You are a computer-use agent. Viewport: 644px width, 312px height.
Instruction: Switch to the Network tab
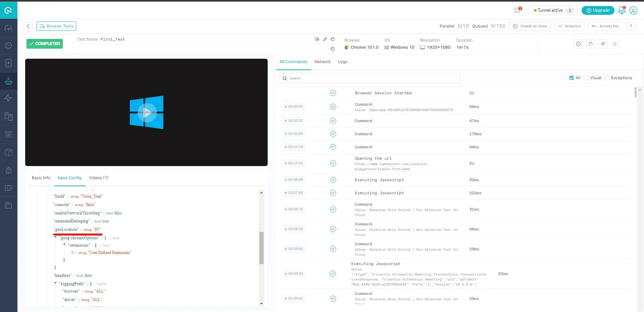click(322, 62)
